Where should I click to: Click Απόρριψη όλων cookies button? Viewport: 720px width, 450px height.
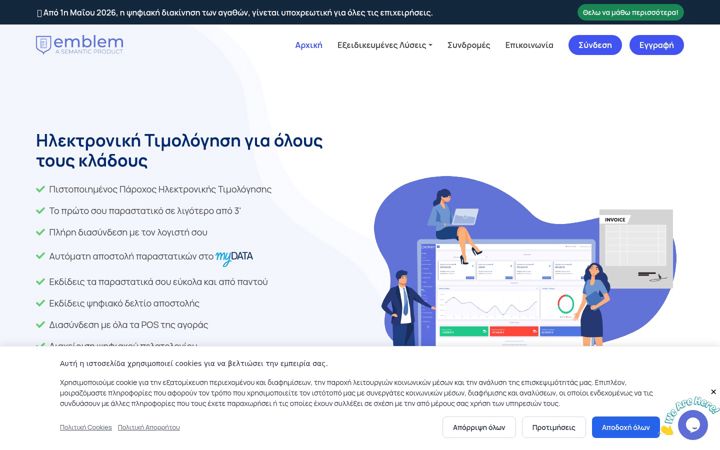pyautogui.click(x=479, y=427)
